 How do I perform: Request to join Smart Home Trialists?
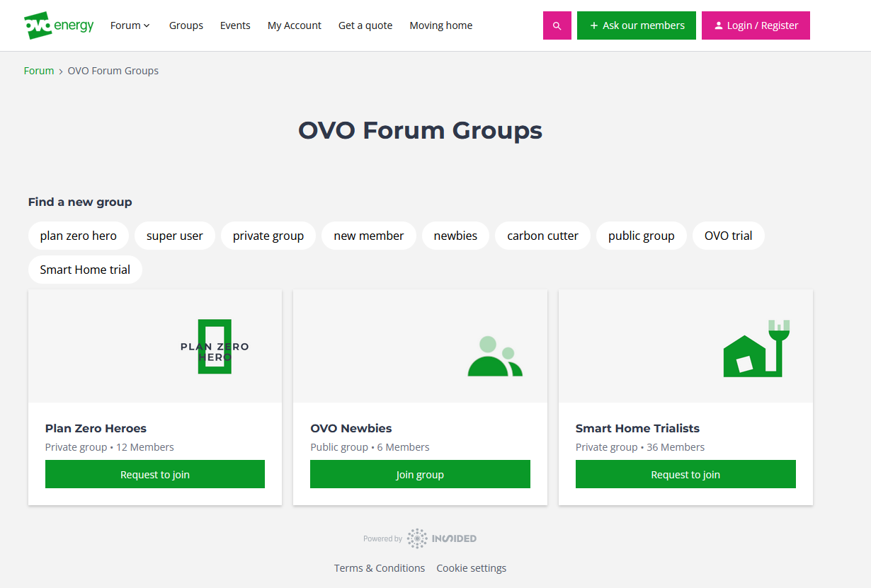685,474
